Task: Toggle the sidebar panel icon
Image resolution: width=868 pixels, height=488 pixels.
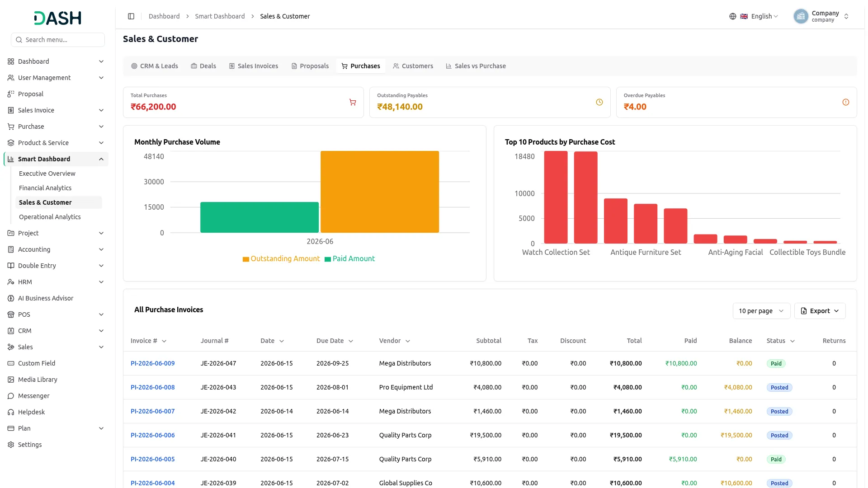Action: [131, 16]
